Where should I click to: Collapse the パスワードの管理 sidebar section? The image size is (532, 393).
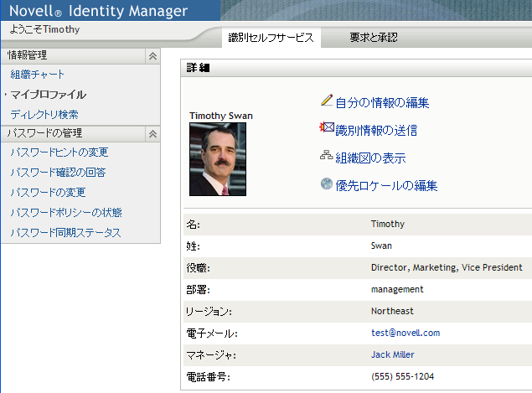pyautogui.click(x=152, y=133)
